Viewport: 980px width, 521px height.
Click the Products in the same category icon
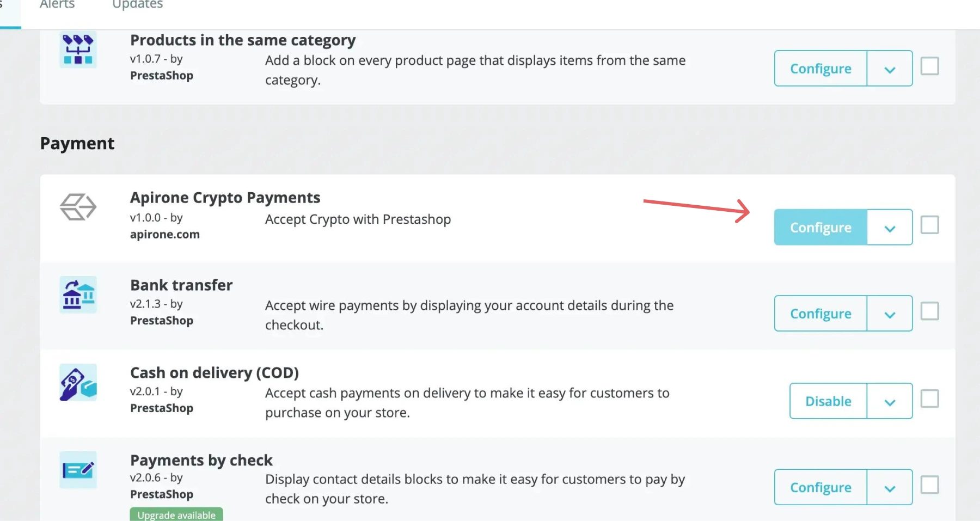point(78,50)
